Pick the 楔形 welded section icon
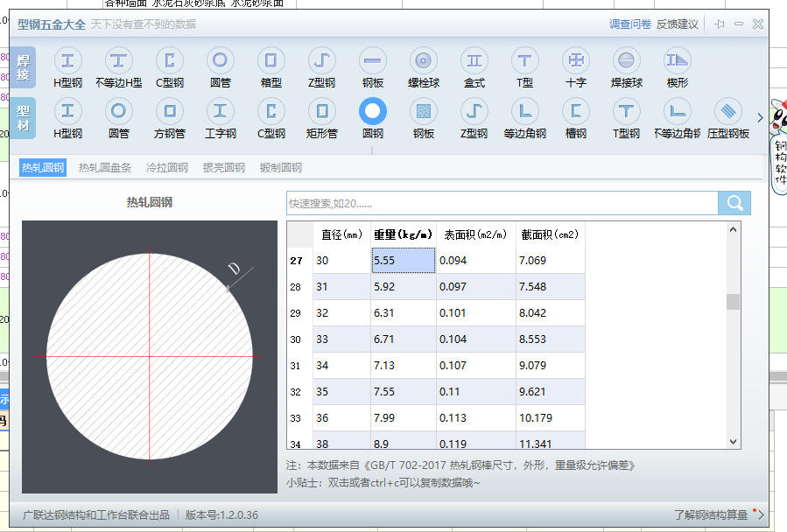The width and height of the screenshot is (787, 532). [678, 61]
